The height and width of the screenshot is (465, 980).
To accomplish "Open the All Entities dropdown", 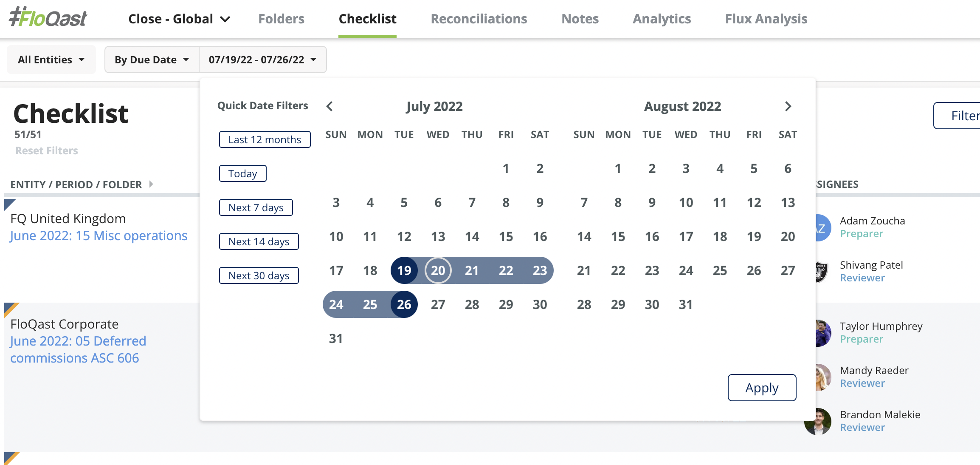I will [51, 60].
